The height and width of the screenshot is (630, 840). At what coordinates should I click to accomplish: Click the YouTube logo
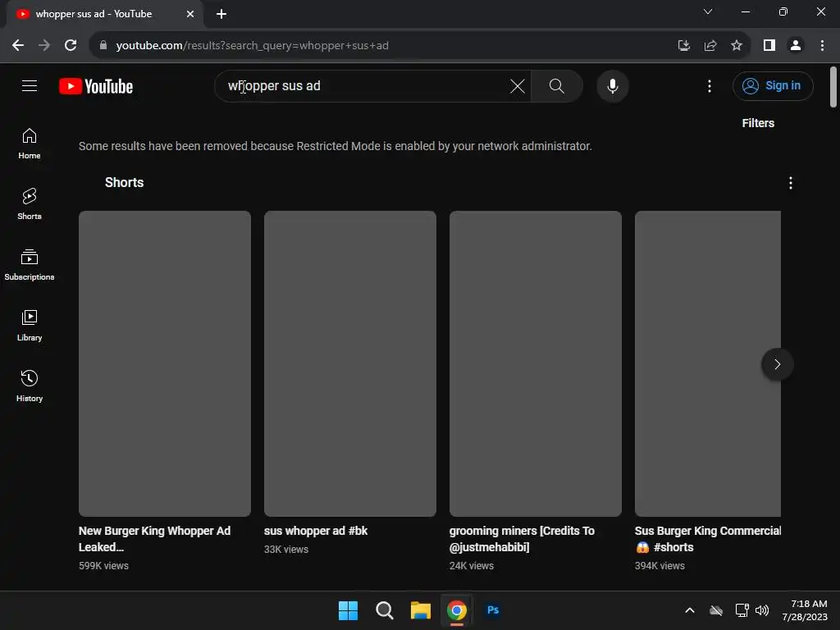pos(96,86)
